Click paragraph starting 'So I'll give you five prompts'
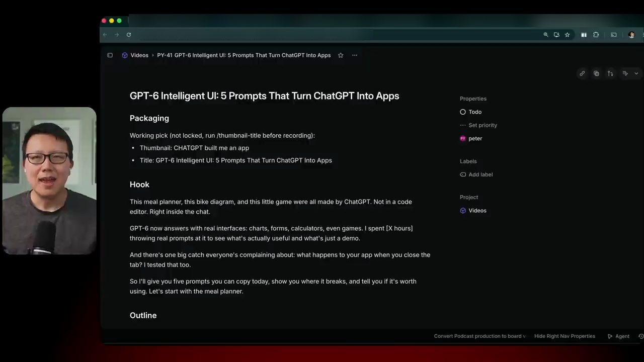This screenshot has width=644, height=362. pyautogui.click(x=273, y=287)
